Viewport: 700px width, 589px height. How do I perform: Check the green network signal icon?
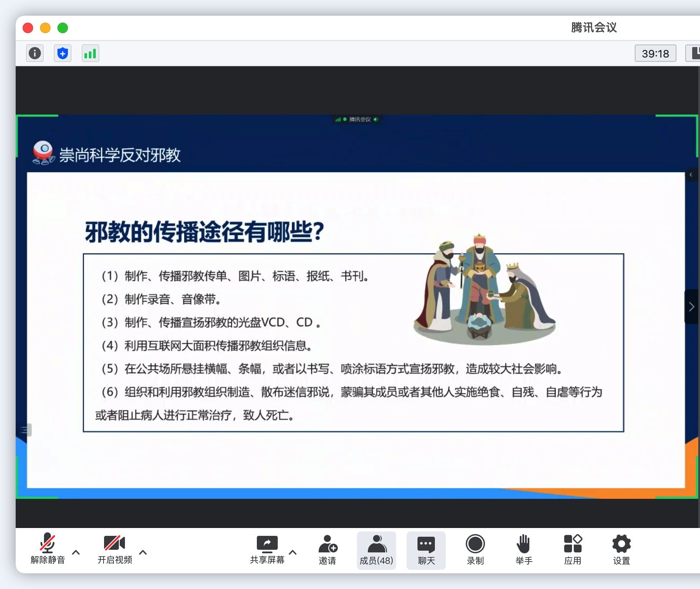[x=90, y=53]
